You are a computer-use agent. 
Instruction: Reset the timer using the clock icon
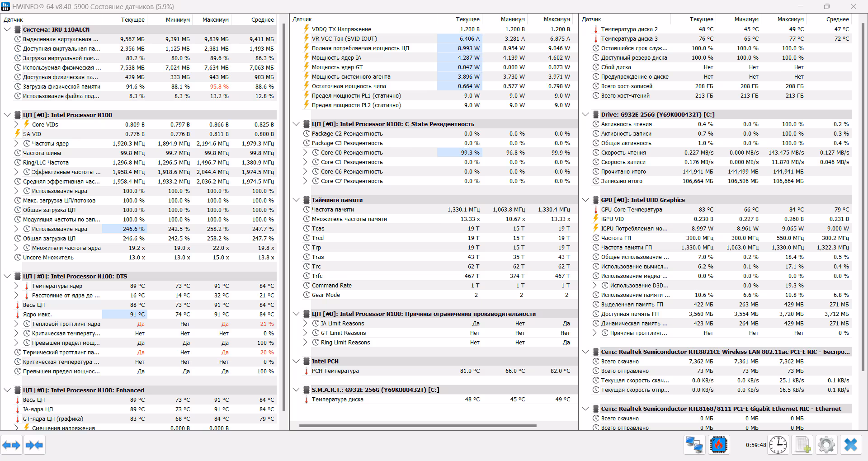click(778, 445)
